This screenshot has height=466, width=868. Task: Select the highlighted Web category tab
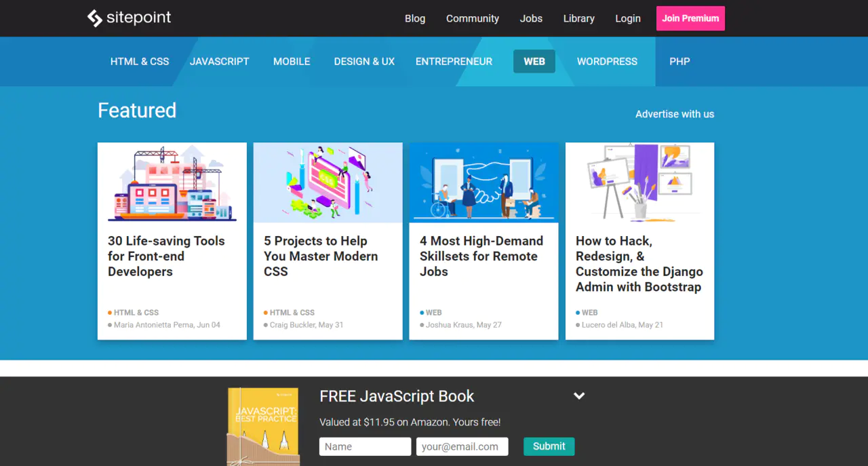(x=534, y=61)
